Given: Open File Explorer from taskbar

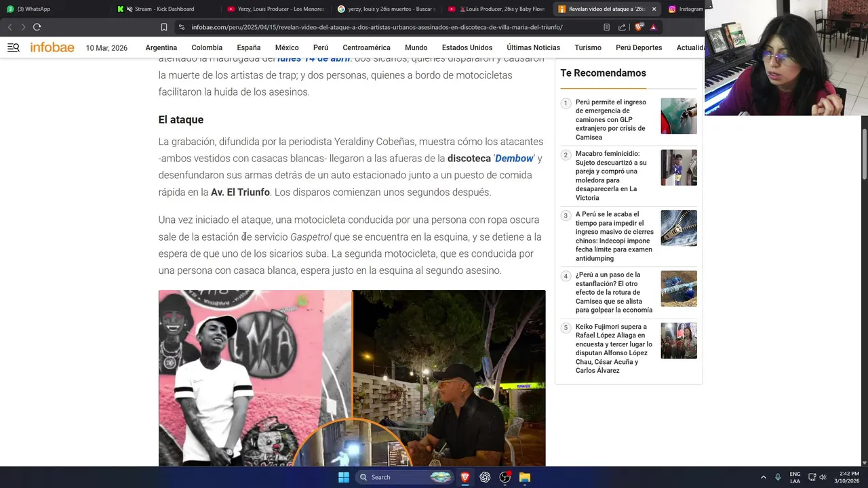Looking at the screenshot, I should [525, 477].
